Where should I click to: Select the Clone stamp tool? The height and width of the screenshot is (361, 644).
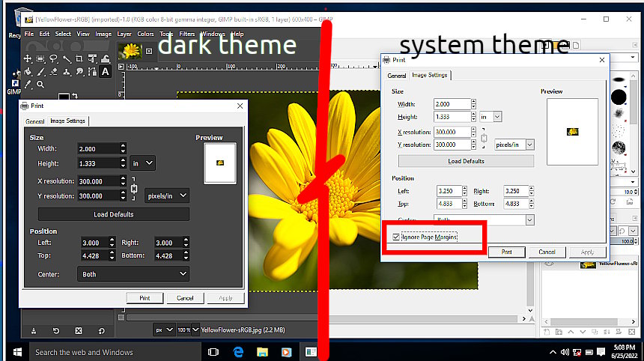67,72
